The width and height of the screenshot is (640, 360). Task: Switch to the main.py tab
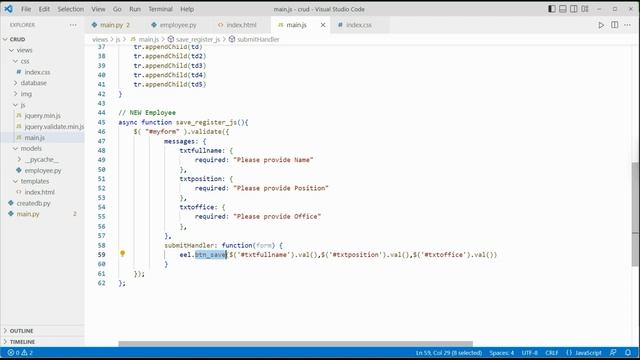point(111,25)
